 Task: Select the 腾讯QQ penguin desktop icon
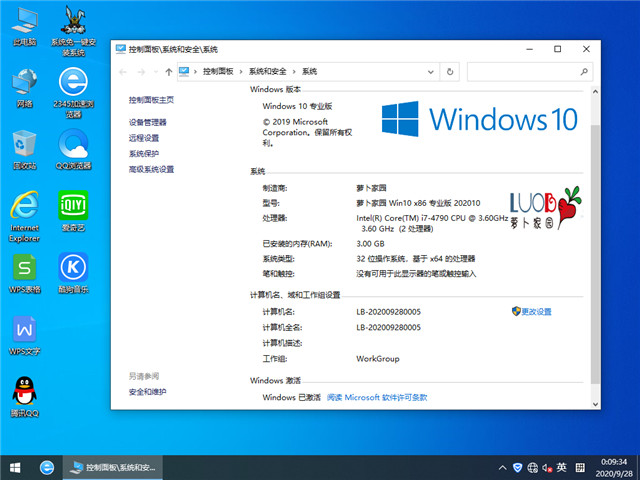[x=24, y=397]
